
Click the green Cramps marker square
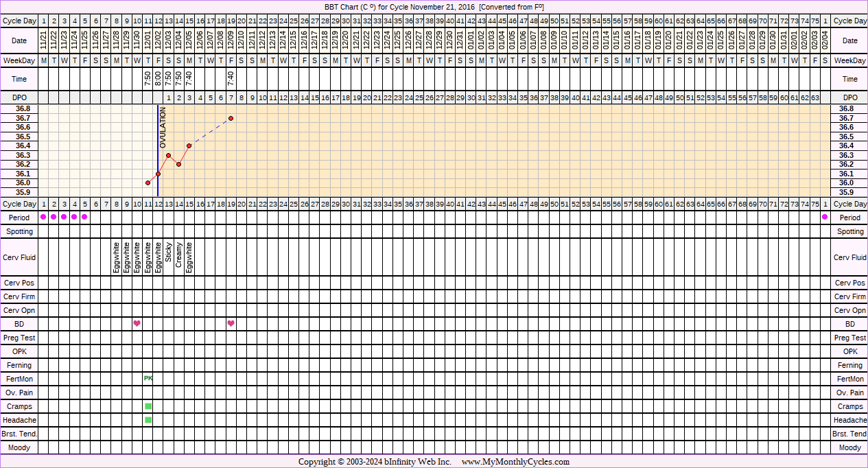click(148, 406)
